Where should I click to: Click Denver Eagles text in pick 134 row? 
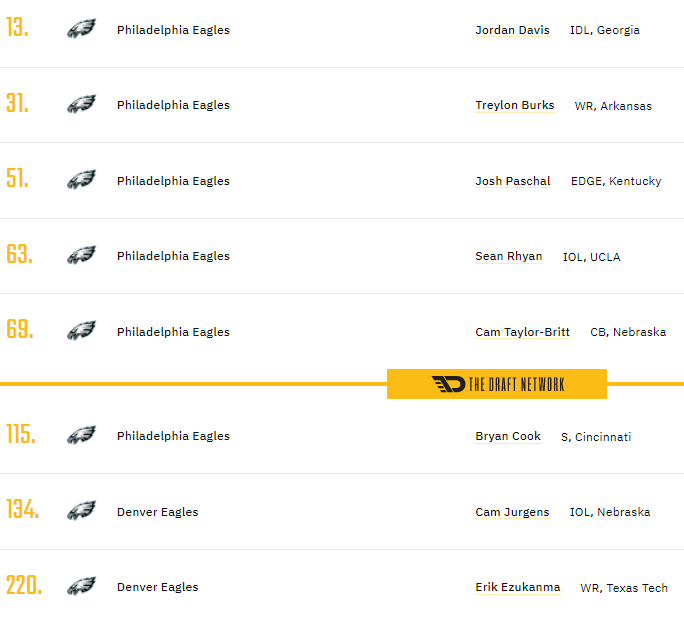click(157, 512)
